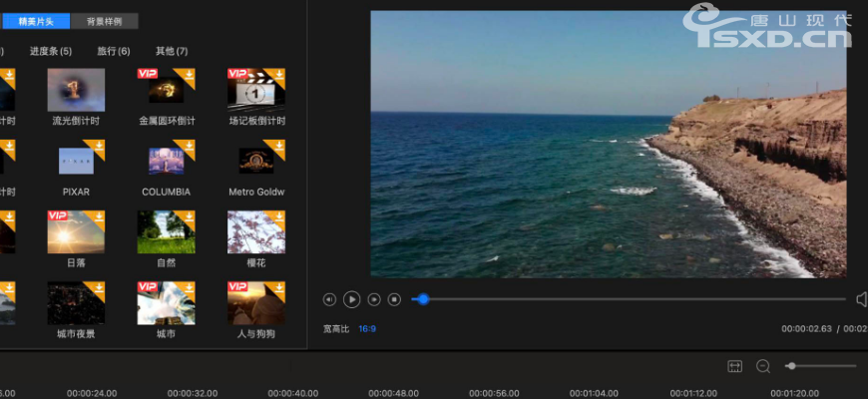Download the 城市夜景 template
This screenshot has width=868, height=399.
coord(99,287)
